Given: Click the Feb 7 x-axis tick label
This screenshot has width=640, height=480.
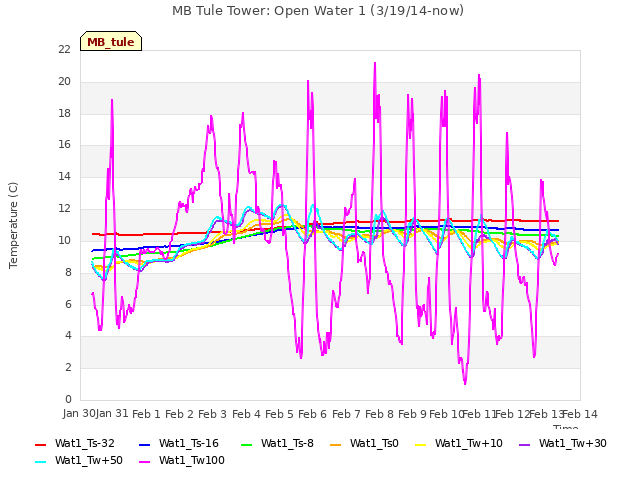Looking at the screenshot, I should click(346, 414).
